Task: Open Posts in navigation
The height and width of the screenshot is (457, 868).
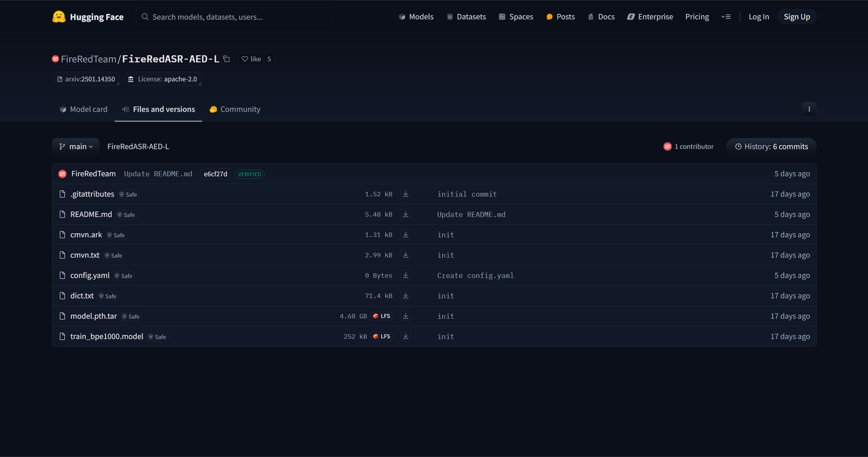Action: (x=560, y=17)
